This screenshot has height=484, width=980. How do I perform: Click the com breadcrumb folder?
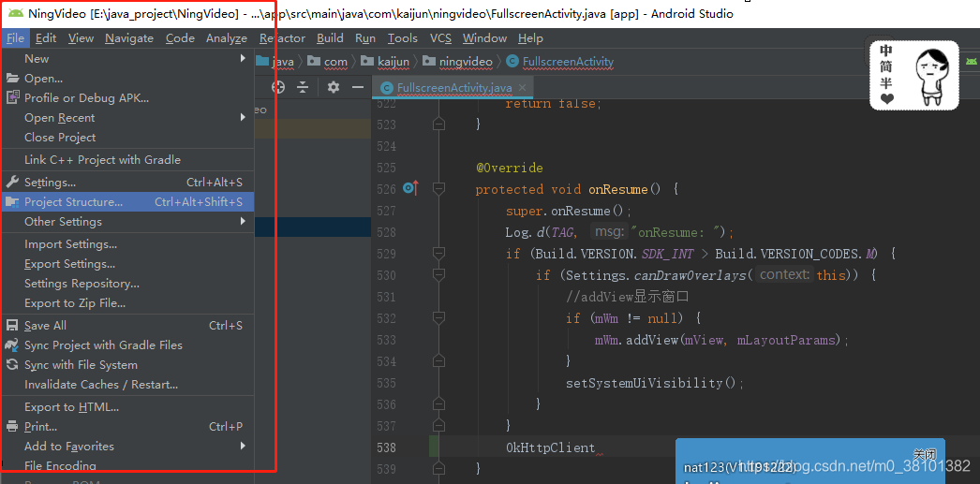(328, 62)
